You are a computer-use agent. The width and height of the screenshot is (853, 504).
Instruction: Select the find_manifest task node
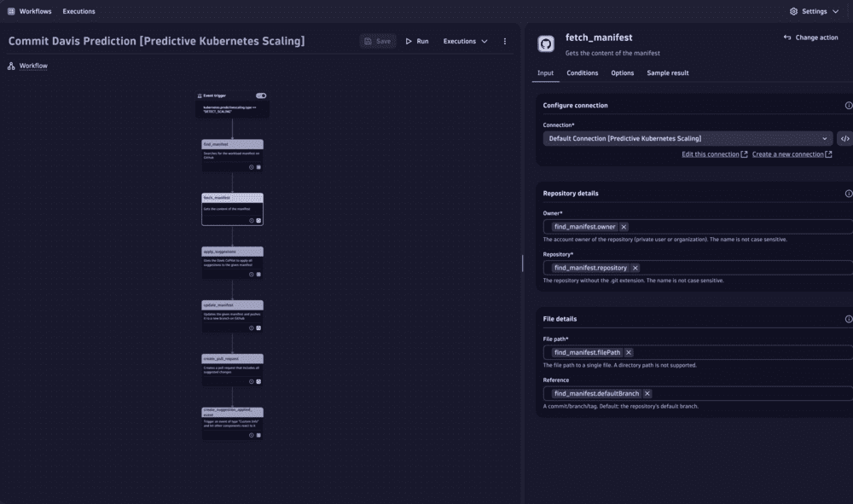[x=232, y=155]
